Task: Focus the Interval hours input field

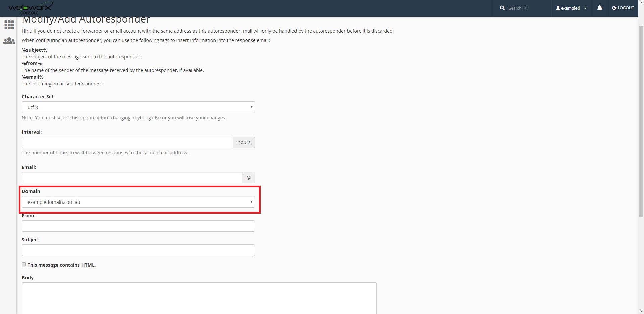Action: (x=127, y=142)
